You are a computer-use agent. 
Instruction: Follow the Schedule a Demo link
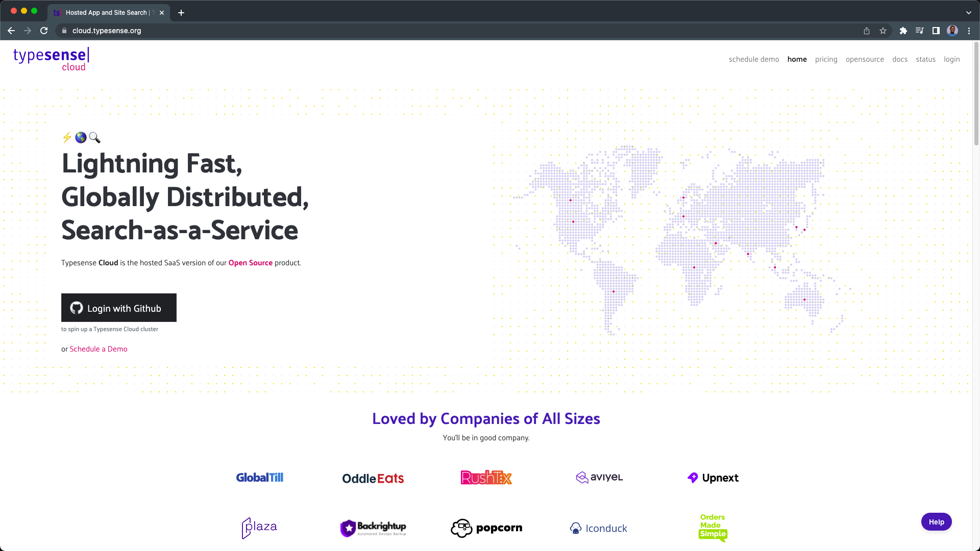[x=99, y=349]
